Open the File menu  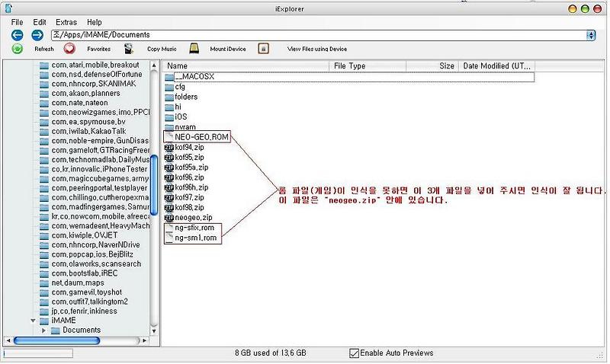click(17, 22)
